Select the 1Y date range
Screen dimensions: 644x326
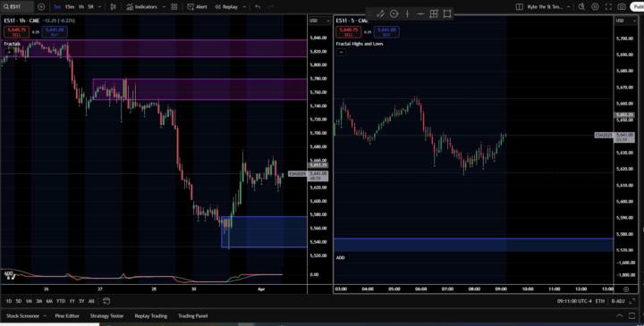pos(72,301)
